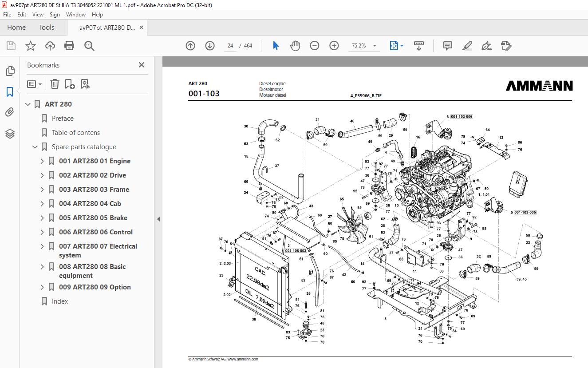Zoom out with the minus button
This screenshot has height=368, width=588.
click(315, 46)
